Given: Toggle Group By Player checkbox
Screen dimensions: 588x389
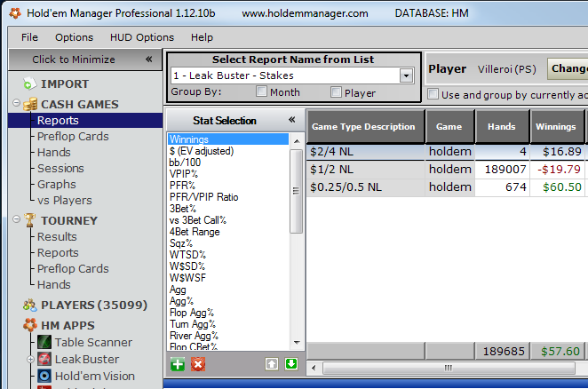Looking at the screenshot, I should pyautogui.click(x=336, y=91).
